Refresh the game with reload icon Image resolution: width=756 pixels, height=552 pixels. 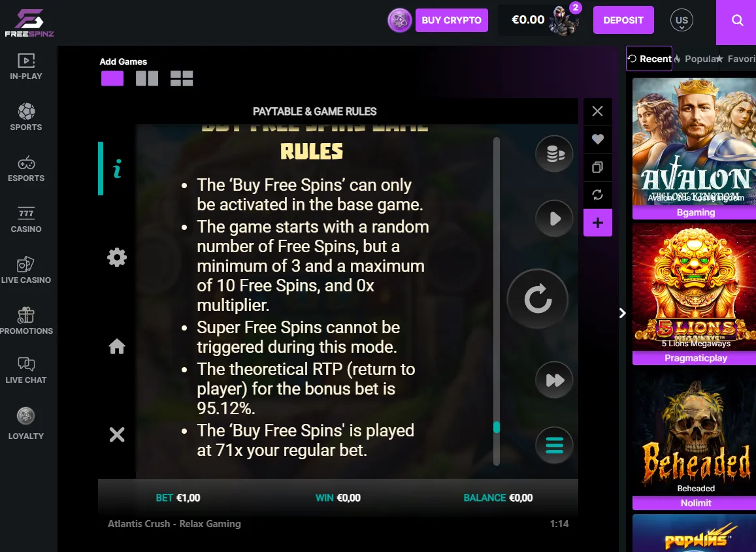598,195
